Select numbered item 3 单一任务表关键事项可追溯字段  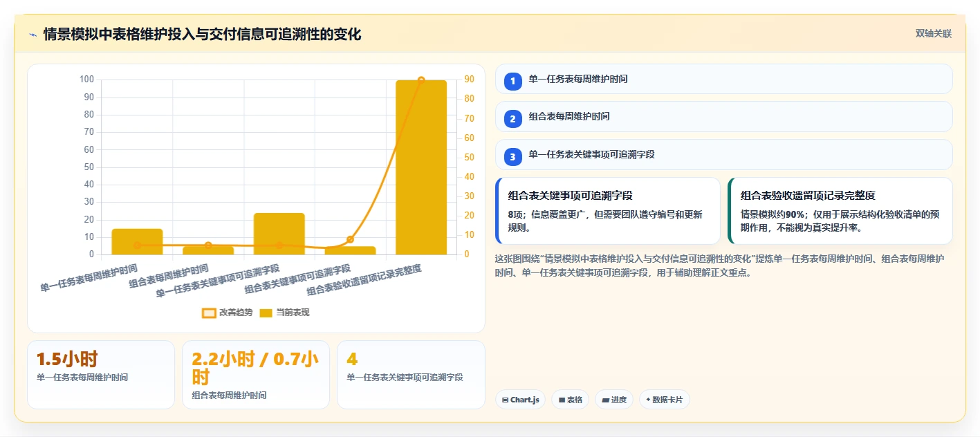[724, 155]
